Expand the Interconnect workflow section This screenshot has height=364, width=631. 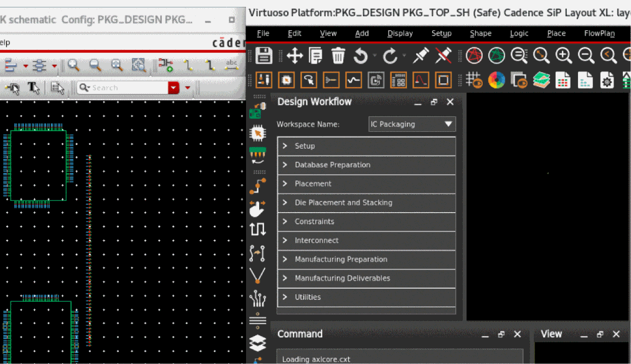(366, 240)
